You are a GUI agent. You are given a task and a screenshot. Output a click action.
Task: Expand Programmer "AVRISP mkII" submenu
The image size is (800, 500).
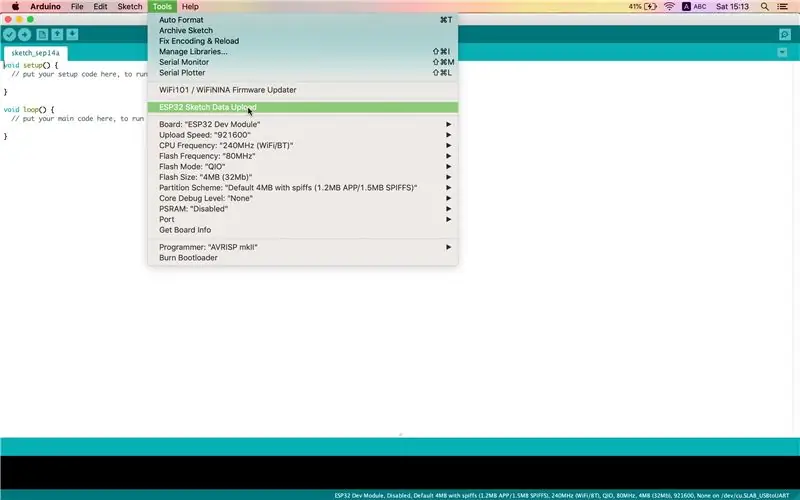[x=303, y=247]
